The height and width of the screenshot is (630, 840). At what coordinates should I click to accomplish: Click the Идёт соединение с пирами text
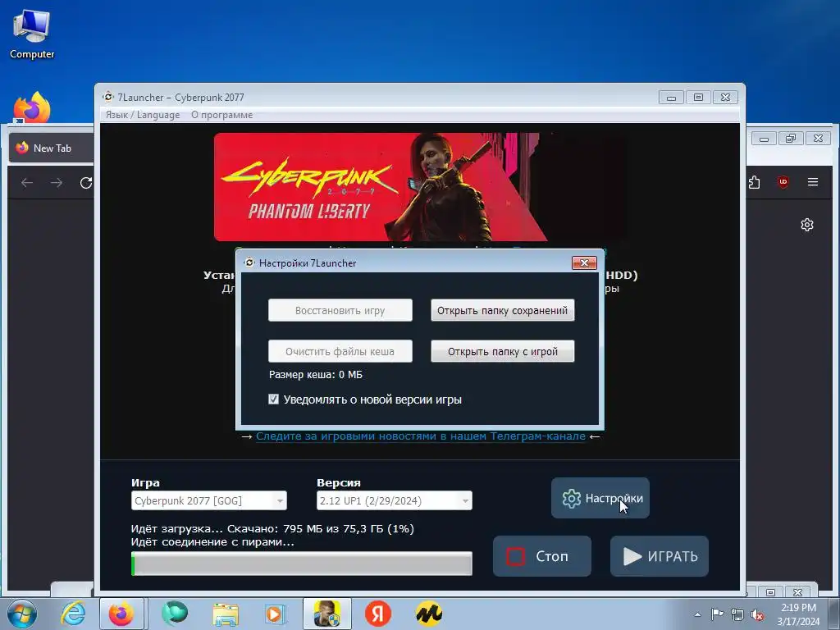[x=212, y=541]
